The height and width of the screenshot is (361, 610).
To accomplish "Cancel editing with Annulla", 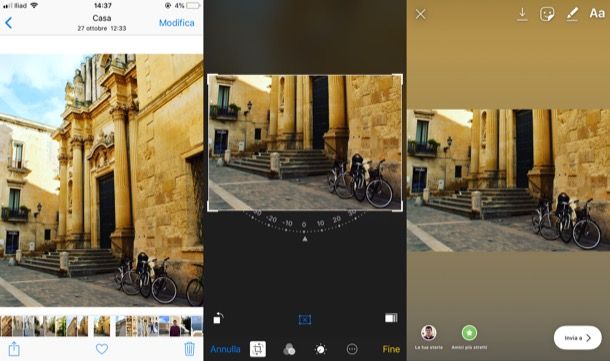I will point(225,349).
